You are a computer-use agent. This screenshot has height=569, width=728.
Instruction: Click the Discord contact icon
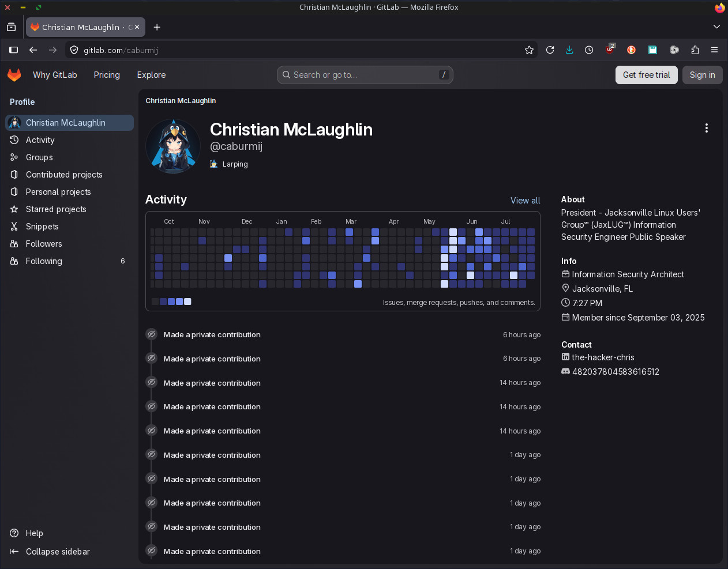pyautogui.click(x=565, y=372)
